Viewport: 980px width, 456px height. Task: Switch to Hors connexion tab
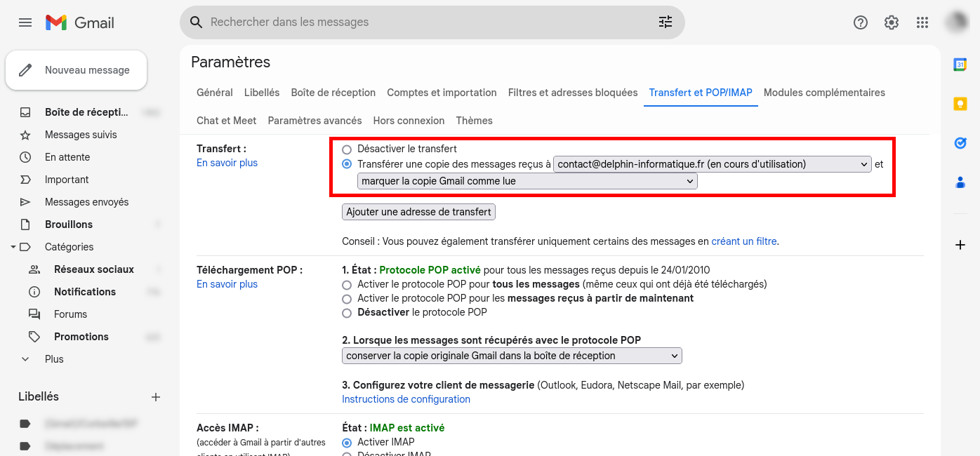(x=409, y=121)
